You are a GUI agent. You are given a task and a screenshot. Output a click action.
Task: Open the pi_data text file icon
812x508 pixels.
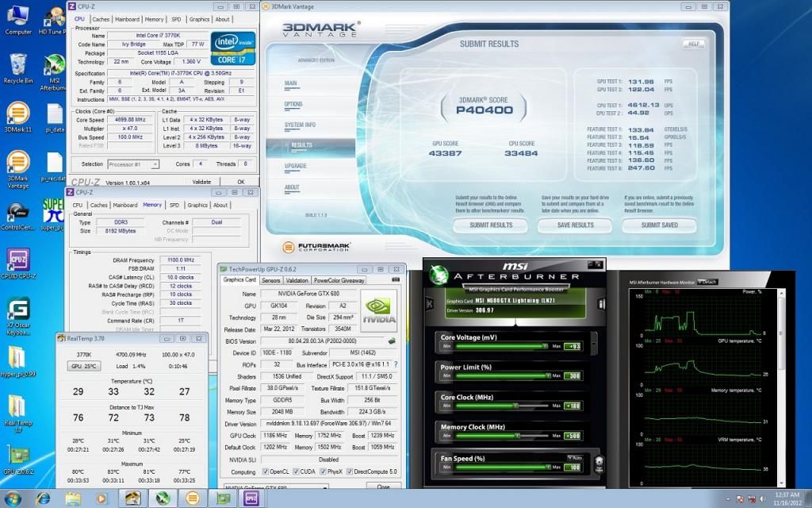(x=54, y=118)
